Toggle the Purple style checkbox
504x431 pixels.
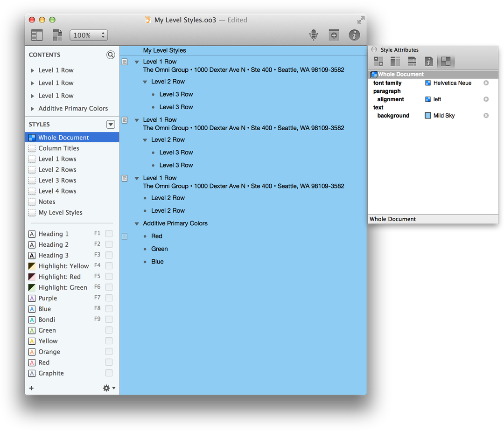click(x=109, y=298)
